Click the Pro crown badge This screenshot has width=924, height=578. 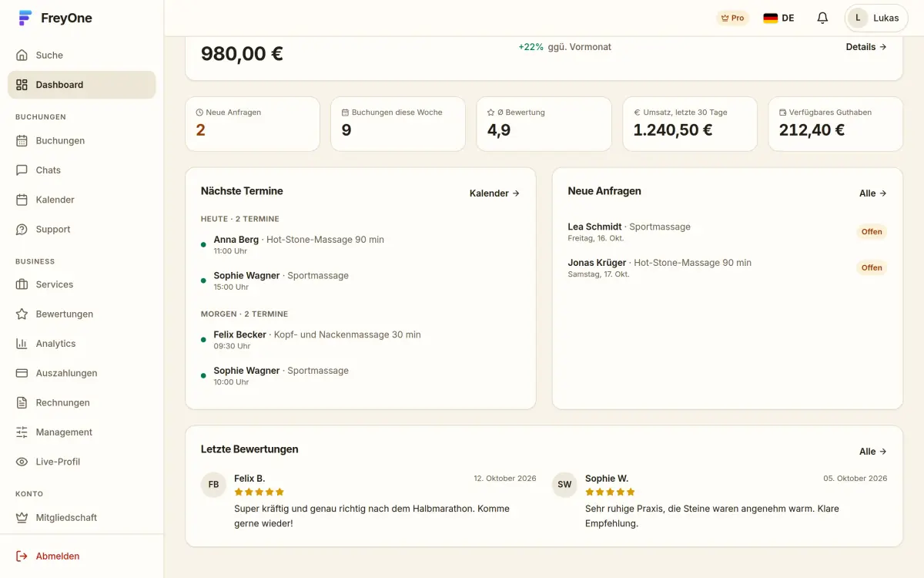[x=732, y=18]
